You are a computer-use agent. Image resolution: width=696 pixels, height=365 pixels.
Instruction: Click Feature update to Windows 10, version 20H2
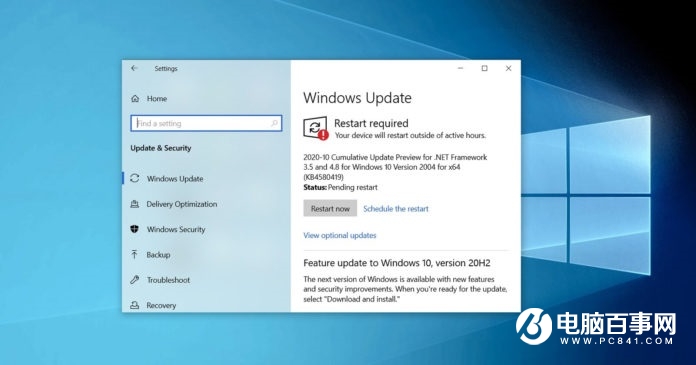coord(397,263)
